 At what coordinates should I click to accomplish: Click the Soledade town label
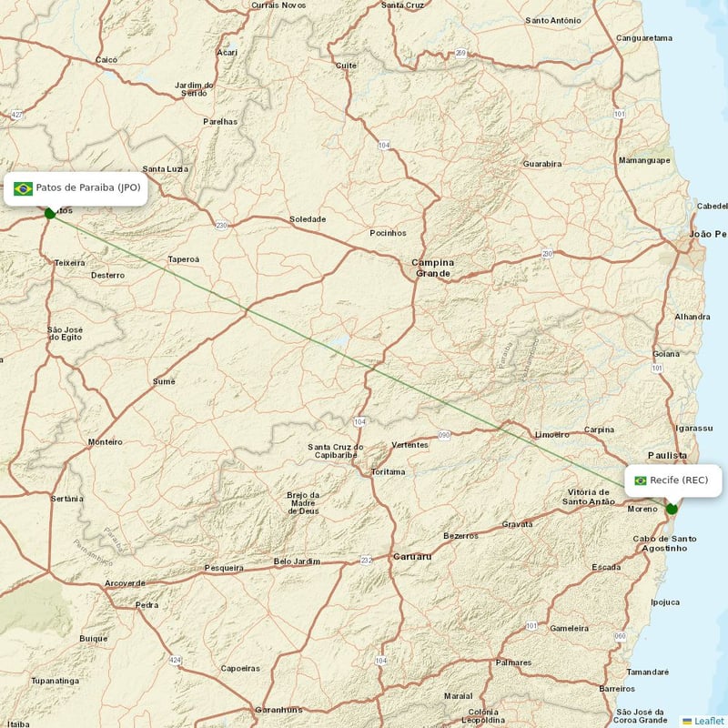(308, 219)
